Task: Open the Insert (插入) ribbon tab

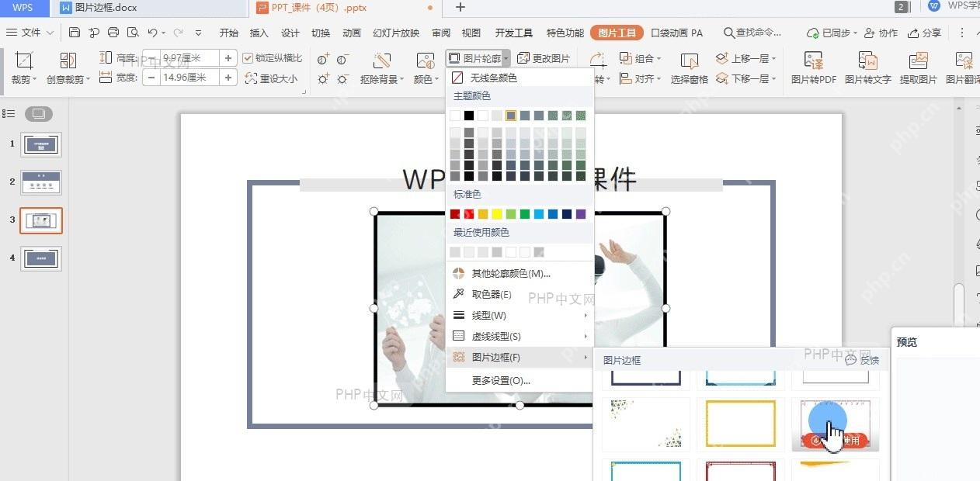Action: (259, 33)
